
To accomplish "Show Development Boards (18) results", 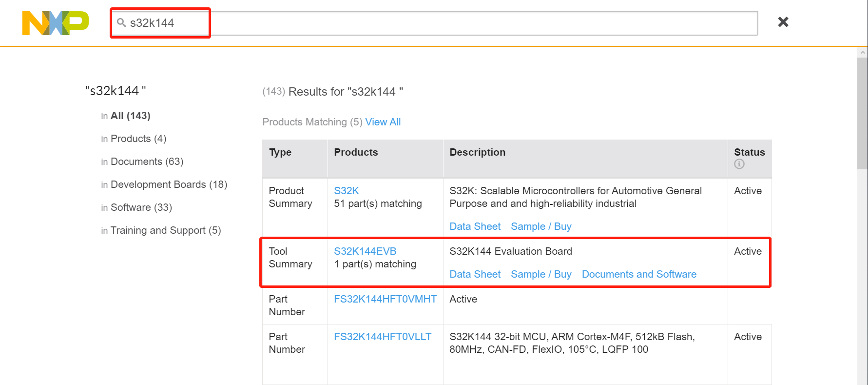I will point(169,184).
